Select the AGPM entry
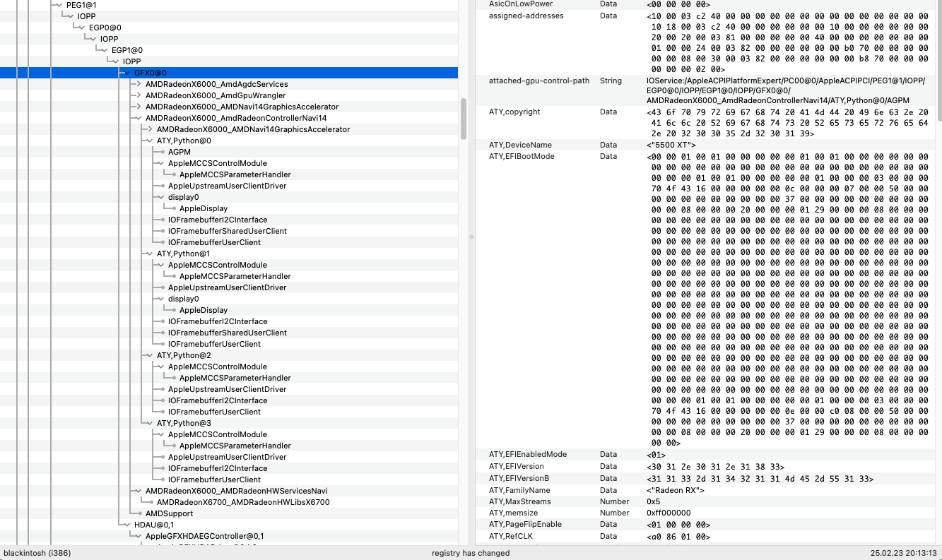942x560 pixels. point(179,152)
